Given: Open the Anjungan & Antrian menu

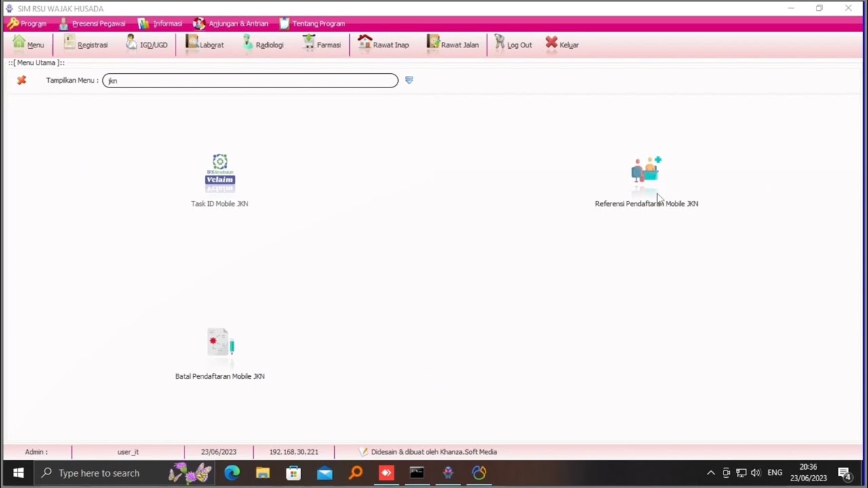Looking at the screenshot, I should pos(231,24).
